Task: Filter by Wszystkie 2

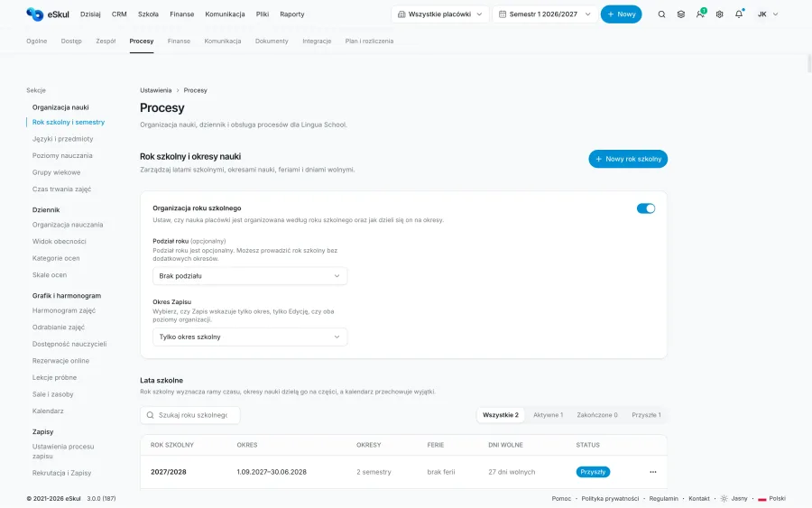Action: point(500,415)
